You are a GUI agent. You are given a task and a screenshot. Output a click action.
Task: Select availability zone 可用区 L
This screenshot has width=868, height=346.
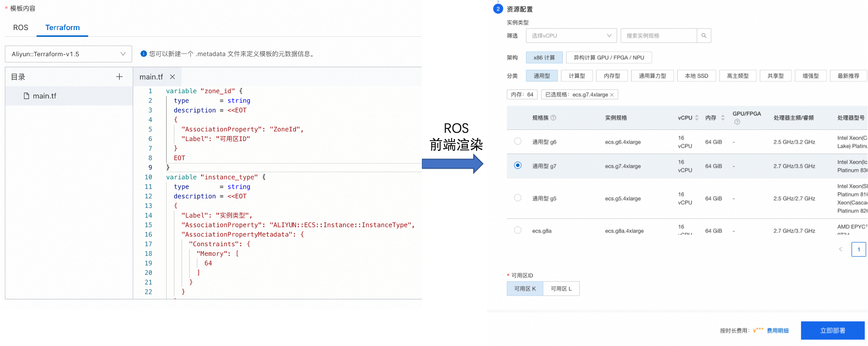click(x=561, y=289)
